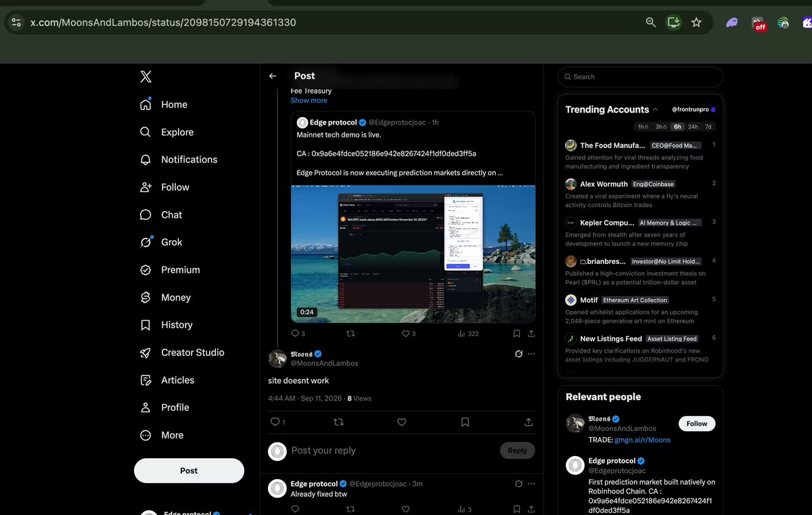812x515 pixels.
Task: Click the Edge protocol avatar in Relevant people
Action: click(x=575, y=466)
